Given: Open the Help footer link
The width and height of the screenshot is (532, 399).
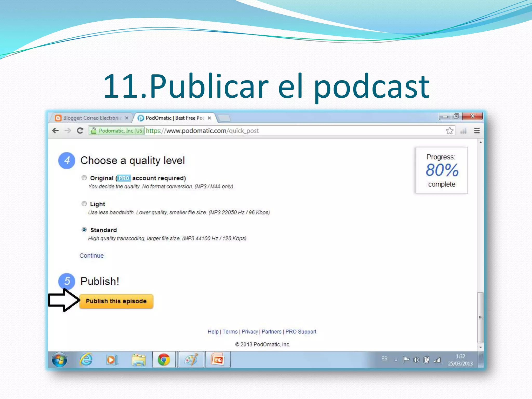Looking at the screenshot, I should click(x=213, y=332).
